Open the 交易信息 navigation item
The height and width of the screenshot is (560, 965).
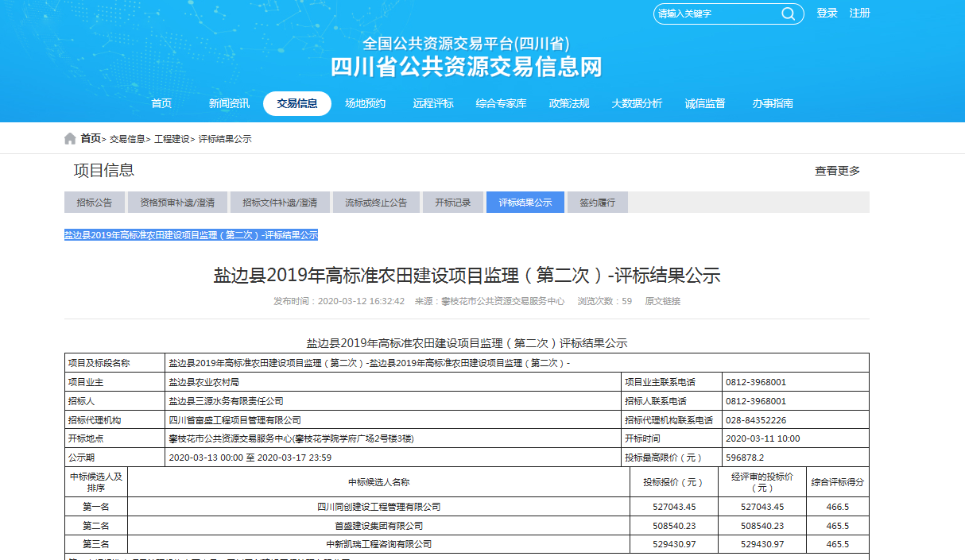click(297, 103)
